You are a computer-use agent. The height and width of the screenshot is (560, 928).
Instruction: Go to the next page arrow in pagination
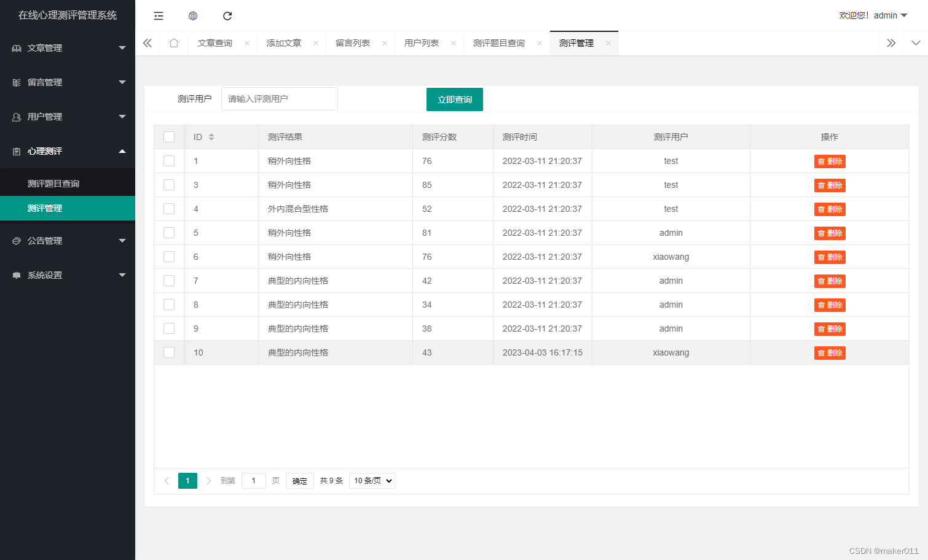pyautogui.click(x=208, y=481)
